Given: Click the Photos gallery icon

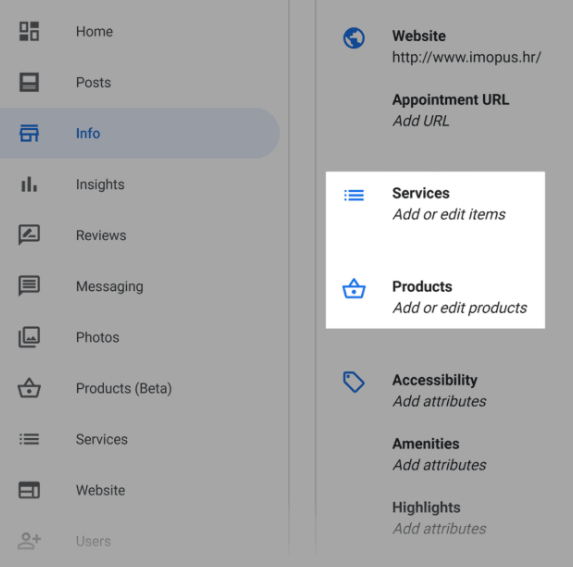Looking at the screenshot, I should coord(29,337).
